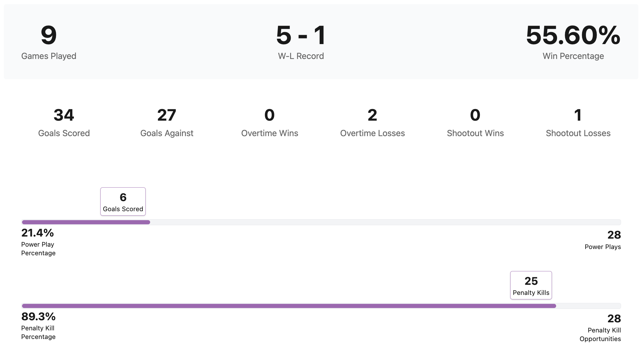Screen dimensions: 644x353
Task: Click the Penalty Kill Percentage label
Action: pyautogui.click(x=38, y=332)
